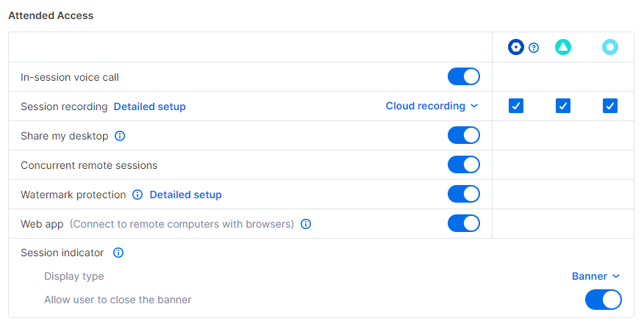Turn off Share my desktop switch
The image size is (644, 326).
click(464, 135)
